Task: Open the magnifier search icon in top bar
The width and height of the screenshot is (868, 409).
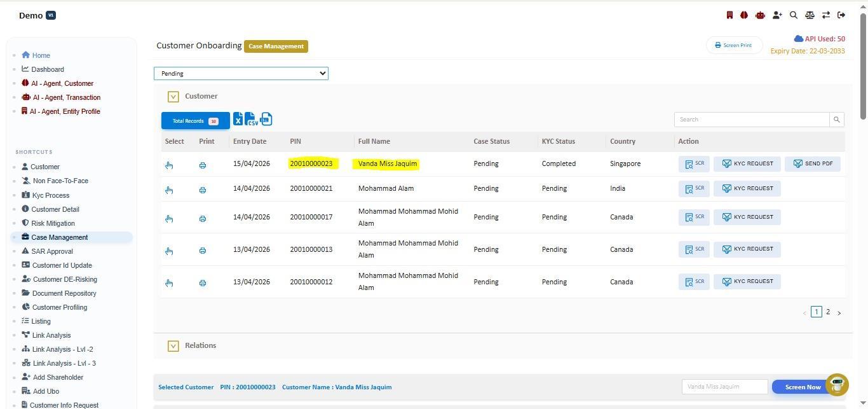Action: tap(794, 15)
